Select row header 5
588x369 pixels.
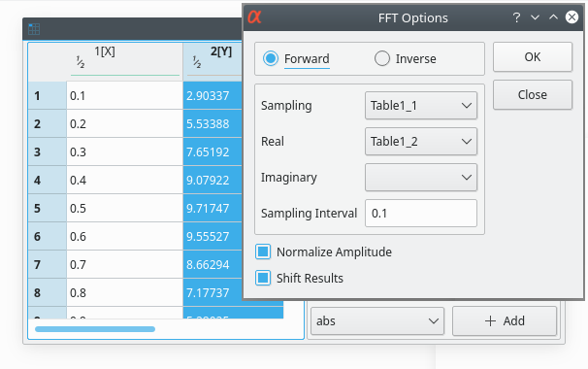48,209
